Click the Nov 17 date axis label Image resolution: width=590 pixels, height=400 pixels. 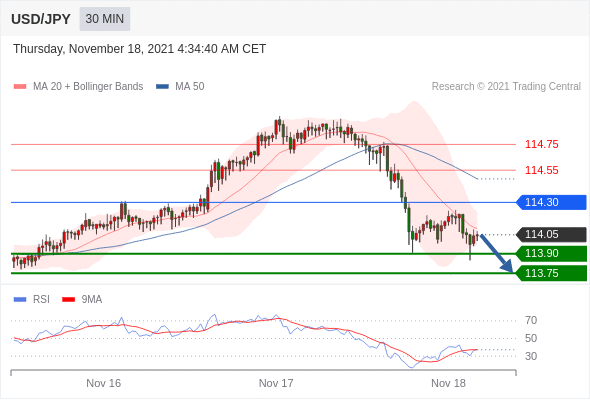click(276, 383)
